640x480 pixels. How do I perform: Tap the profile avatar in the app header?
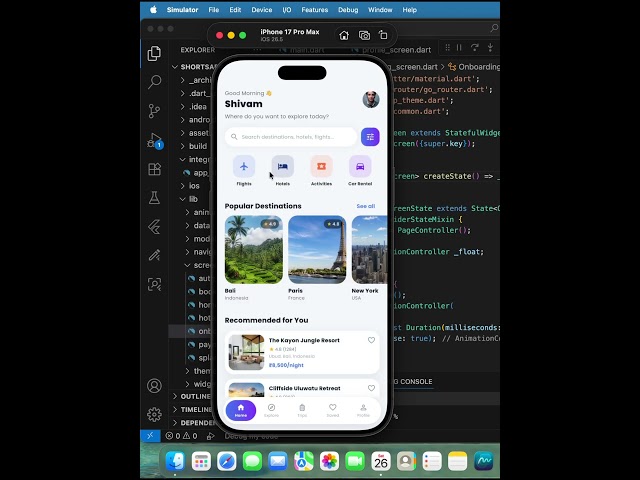pos(371,100)
